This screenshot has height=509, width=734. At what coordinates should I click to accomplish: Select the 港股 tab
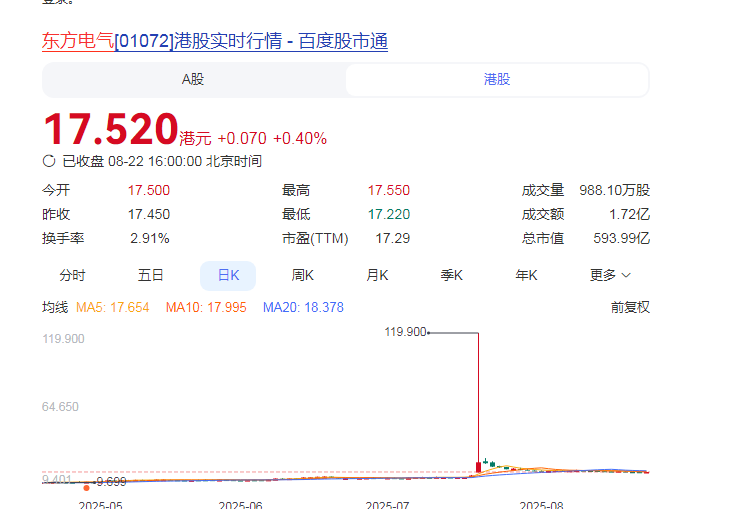(x=497, y=80)
